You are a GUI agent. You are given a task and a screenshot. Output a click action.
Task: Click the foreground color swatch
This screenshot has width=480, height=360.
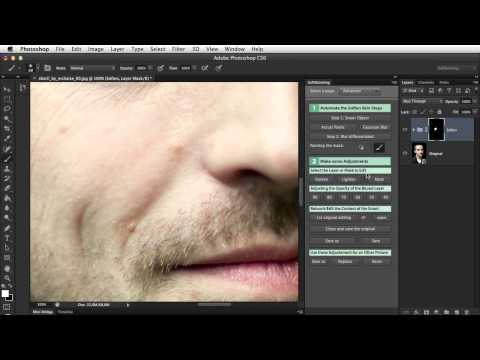[x=5, y=293]
